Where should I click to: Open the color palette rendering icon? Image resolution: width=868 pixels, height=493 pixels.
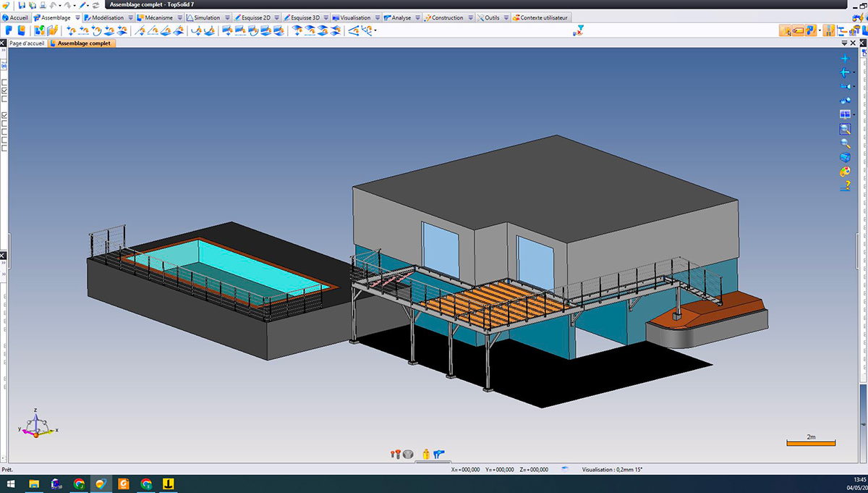coord(845,172)
